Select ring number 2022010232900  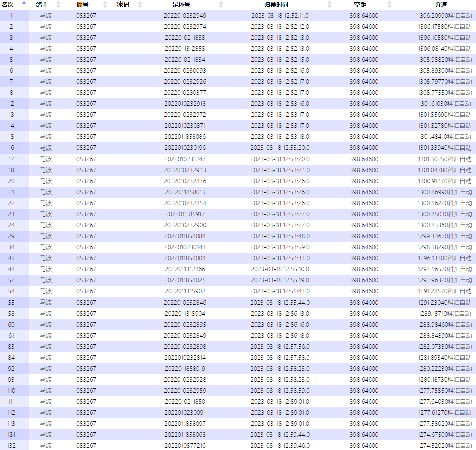pyautogui.click(x=185, y=225)
